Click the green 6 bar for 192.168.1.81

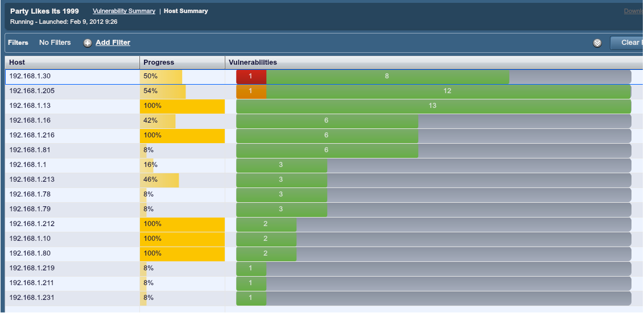point(327,151)
